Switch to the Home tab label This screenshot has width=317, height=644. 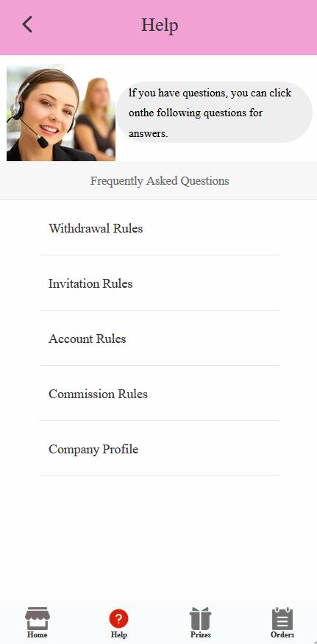(x=38, y=634)
